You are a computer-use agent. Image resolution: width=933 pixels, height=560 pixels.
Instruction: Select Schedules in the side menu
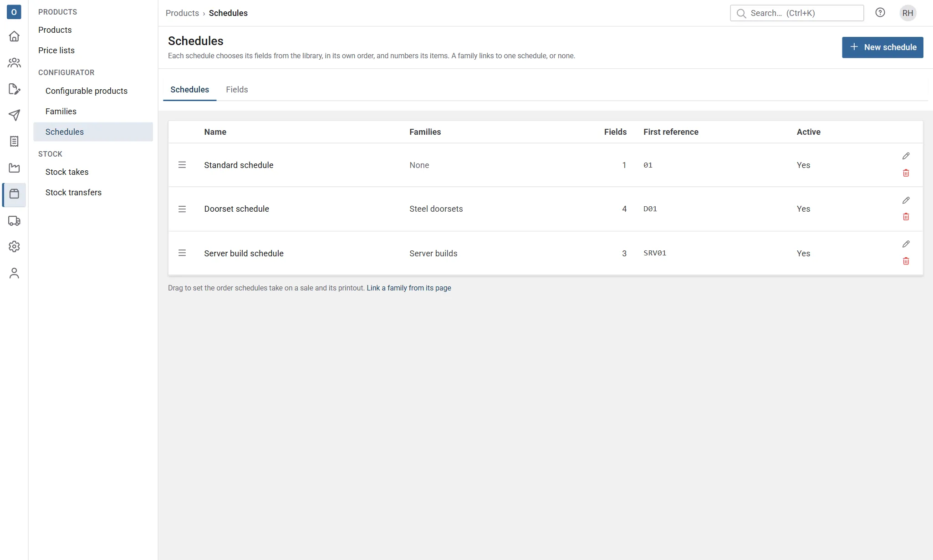93,132
